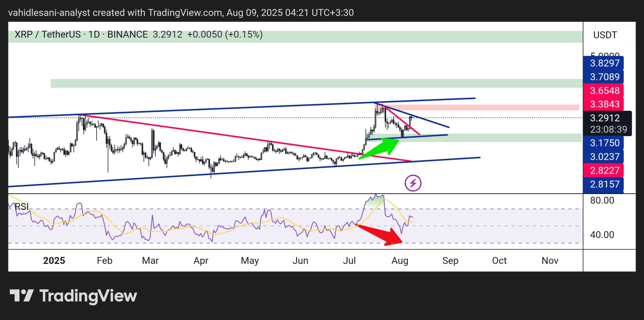This screenshot has width=644, height=320.
Task: Click the RSI indicator label
Action: click(x=22, y=207)
